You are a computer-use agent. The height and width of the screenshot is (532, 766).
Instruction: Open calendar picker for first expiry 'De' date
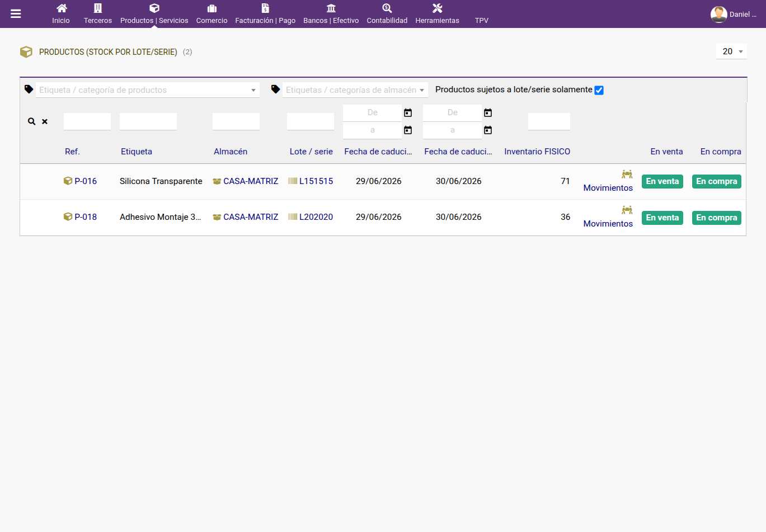(x=408, y=113)
